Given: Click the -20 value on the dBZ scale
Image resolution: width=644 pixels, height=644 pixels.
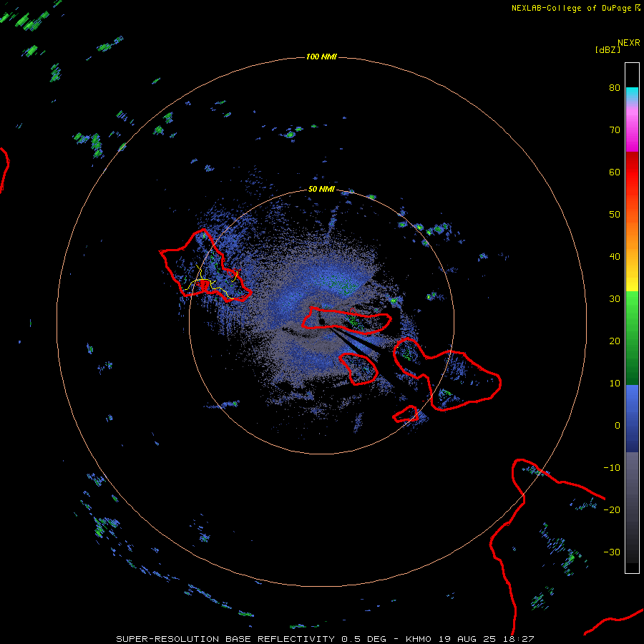Looking at the screenshot, I should pos(612,510).
